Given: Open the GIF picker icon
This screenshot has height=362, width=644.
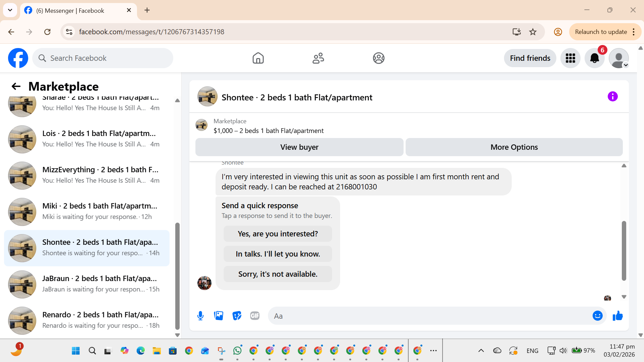Looking at the screenshot, I should (x=255, y=316).
